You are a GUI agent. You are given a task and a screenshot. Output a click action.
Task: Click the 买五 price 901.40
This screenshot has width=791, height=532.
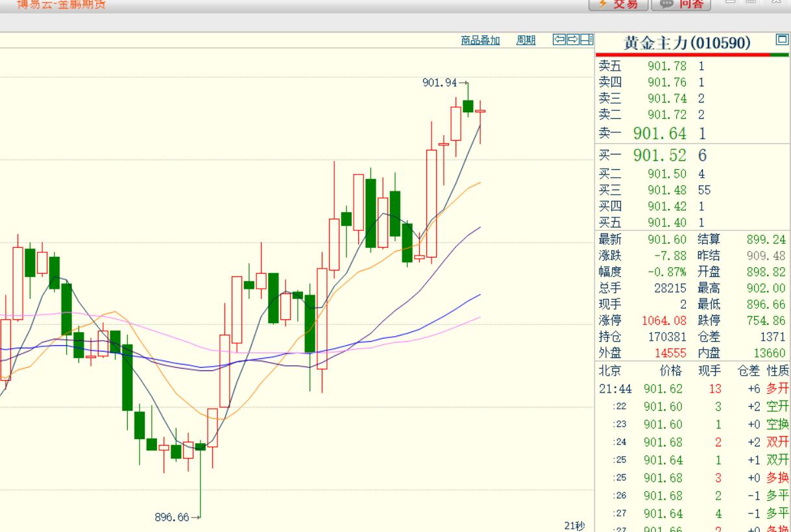point(666,223)
